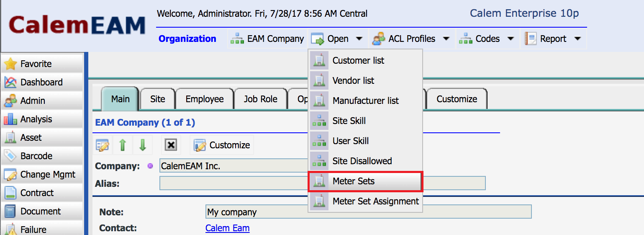The height and width of the screenshot is (235, 644).
Task: Click the Company input field
Action: (234, 166)
